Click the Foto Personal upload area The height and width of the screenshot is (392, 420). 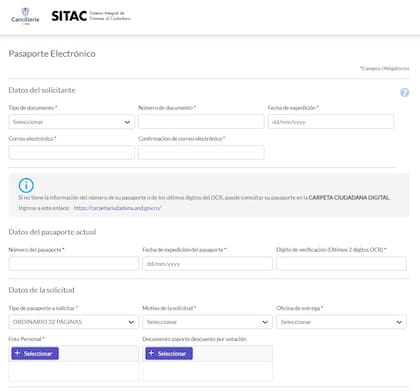click(x=74, y=371)
